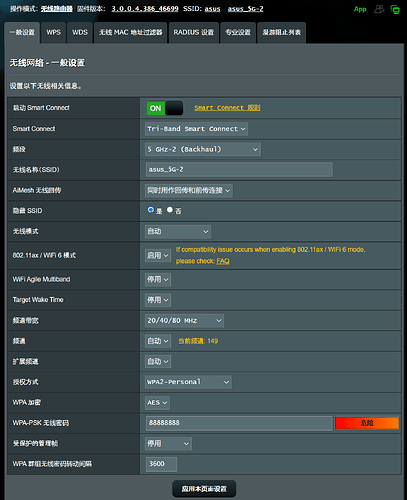The height and width of the screenshot is (500, 407).
Task: Expand the 20/40/80 MHz bandwidth dropdown
Action: [184, 321]
